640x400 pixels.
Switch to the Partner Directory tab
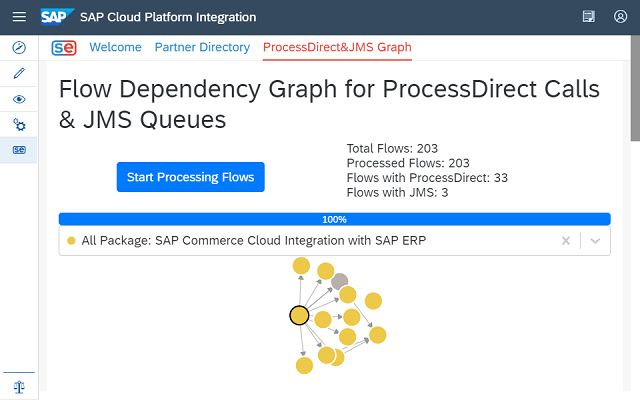click(202, 47)
